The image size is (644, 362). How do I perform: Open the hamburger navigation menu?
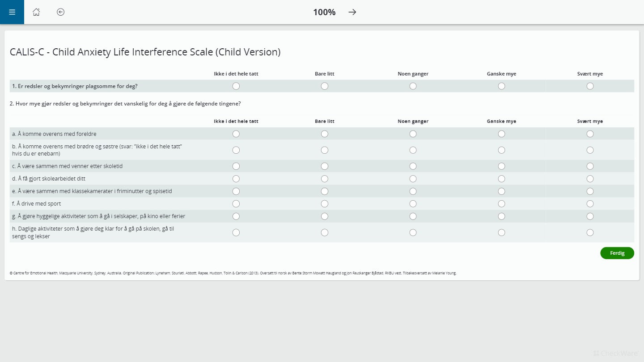12,12
